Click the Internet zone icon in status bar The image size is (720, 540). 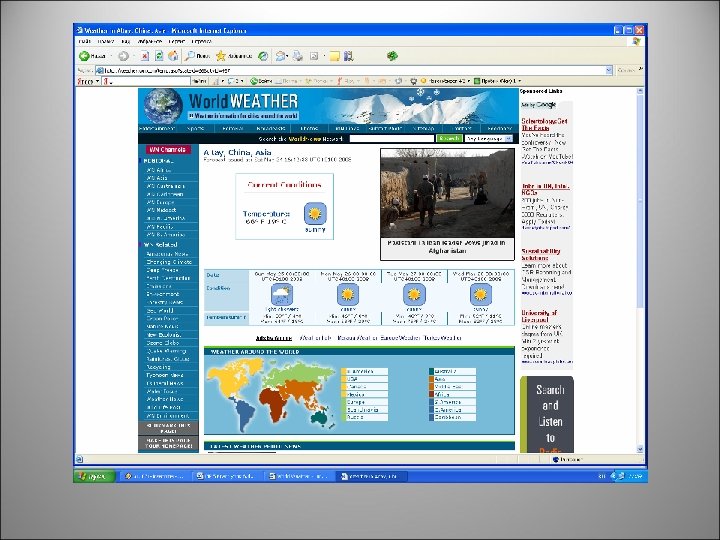coord(556,459)
